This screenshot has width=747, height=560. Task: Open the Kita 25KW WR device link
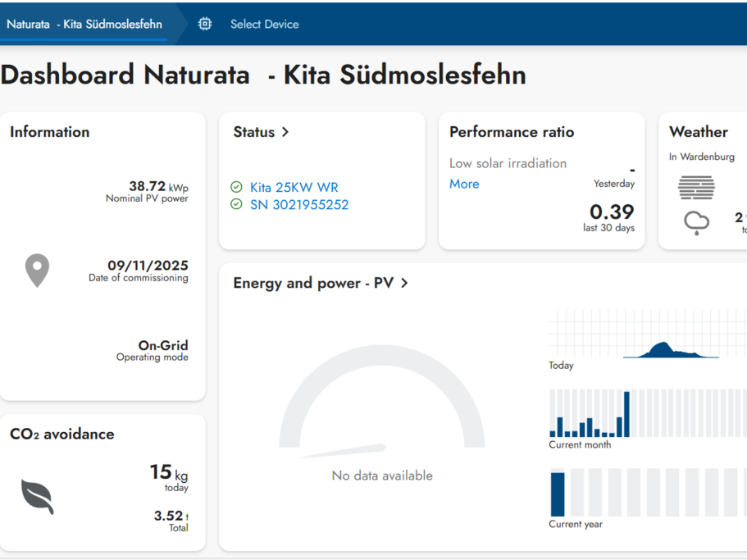coord(294,187)
